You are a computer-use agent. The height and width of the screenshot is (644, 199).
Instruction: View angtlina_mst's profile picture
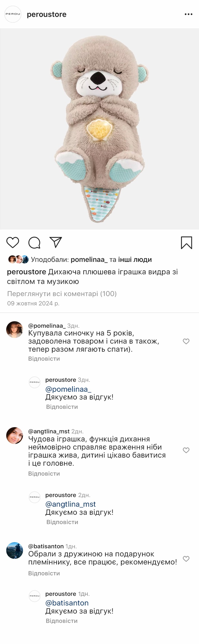coord(15,436)
